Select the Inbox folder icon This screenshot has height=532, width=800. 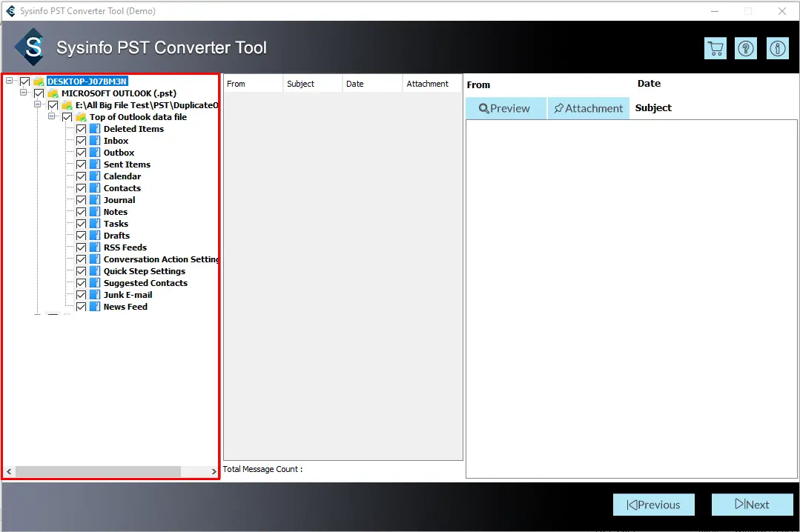pos(95,141)
